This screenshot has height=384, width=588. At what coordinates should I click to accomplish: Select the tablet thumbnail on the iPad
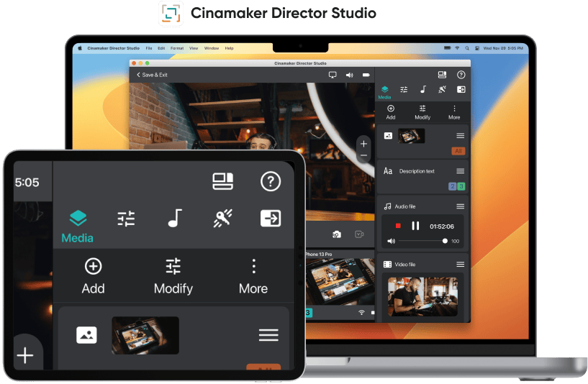tap(145, 335)
